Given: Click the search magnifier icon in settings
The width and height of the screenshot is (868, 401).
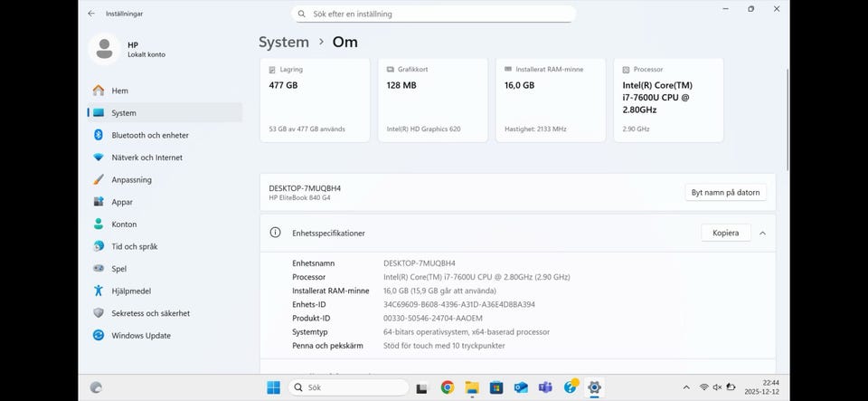Looking at the screenshot, I should click(x=302, y=14).
